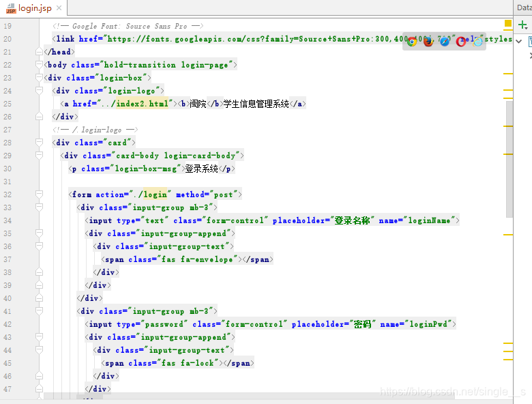Fold input-group-append div on line 43
The width and height of the screenshot is (532, 404).
point(39,336)
